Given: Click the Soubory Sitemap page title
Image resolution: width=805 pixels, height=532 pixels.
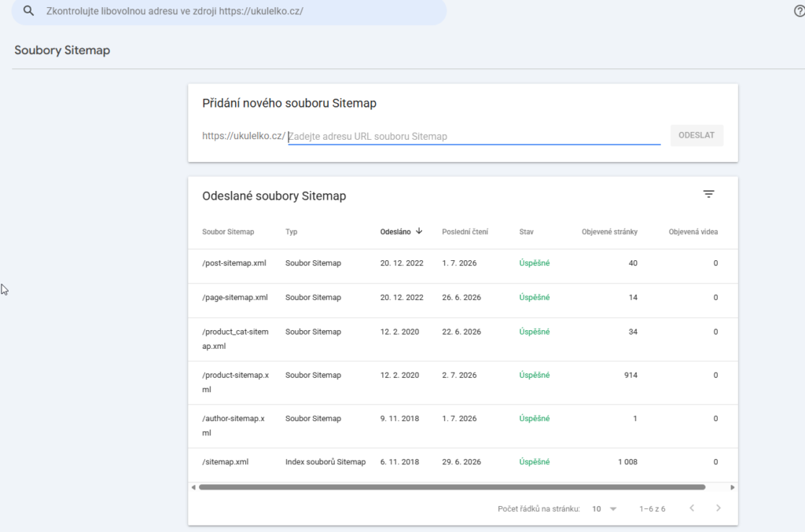Looking at the screenshot, I should click(x=62, y=50).
